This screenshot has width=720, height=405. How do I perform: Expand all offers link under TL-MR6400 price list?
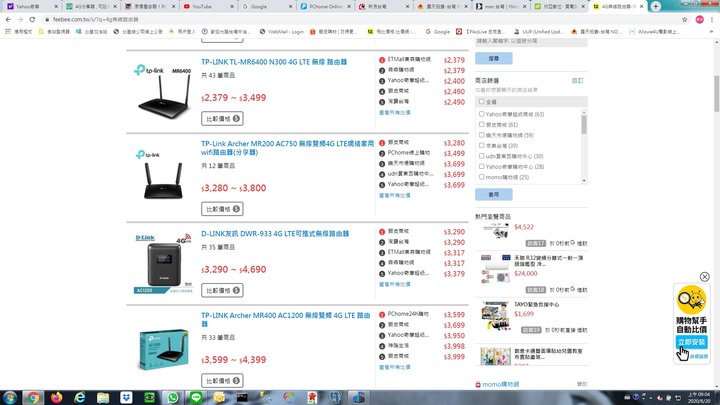[394, 112]
